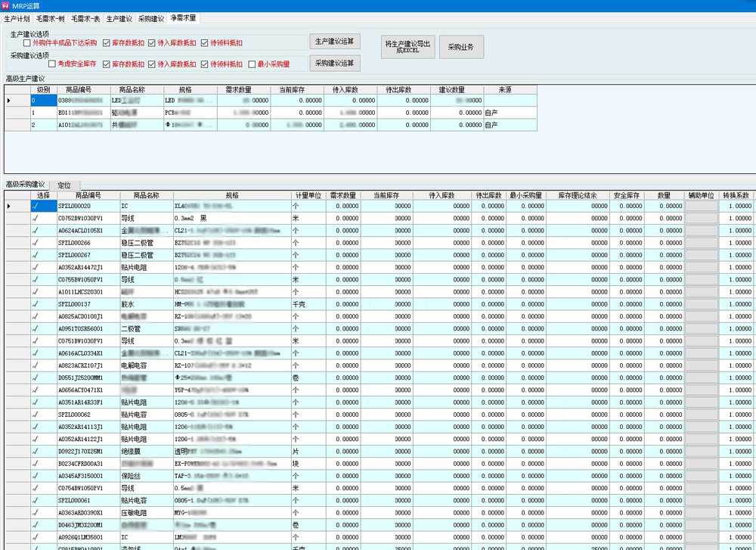756x550 pixels.
Task: Uncheck selection mark for C0752BW1030PV1 row
Action: coord(35,218)
